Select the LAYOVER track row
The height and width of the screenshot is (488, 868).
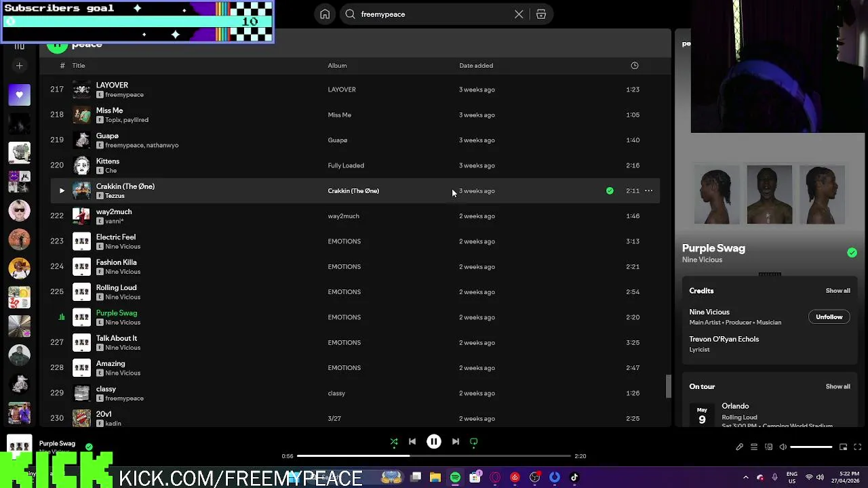355,89
